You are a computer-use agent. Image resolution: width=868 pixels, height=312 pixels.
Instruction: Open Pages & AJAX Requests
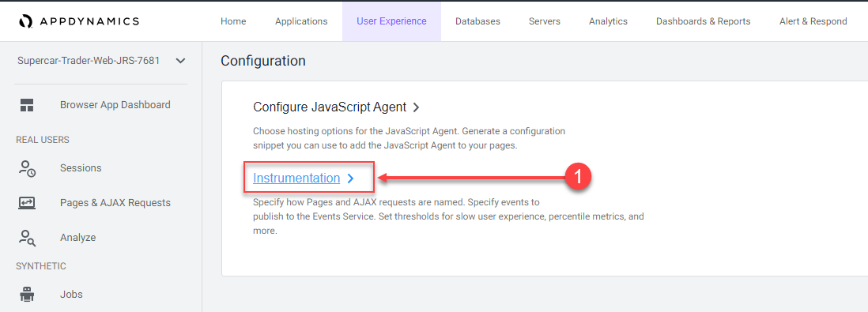[115, 203]
